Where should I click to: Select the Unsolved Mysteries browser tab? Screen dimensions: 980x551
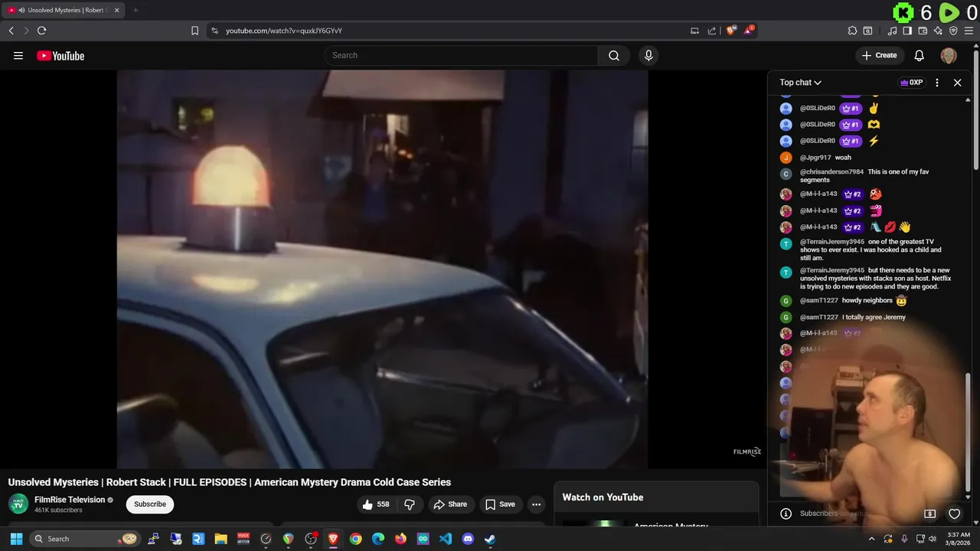(64, 10)
